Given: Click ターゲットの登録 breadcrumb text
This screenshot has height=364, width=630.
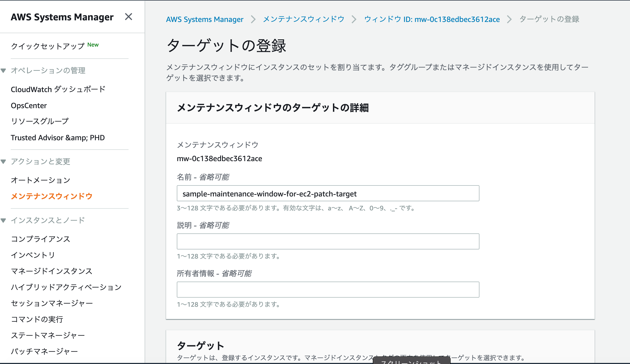Looking at the screenshot, I should pos(549,19).
